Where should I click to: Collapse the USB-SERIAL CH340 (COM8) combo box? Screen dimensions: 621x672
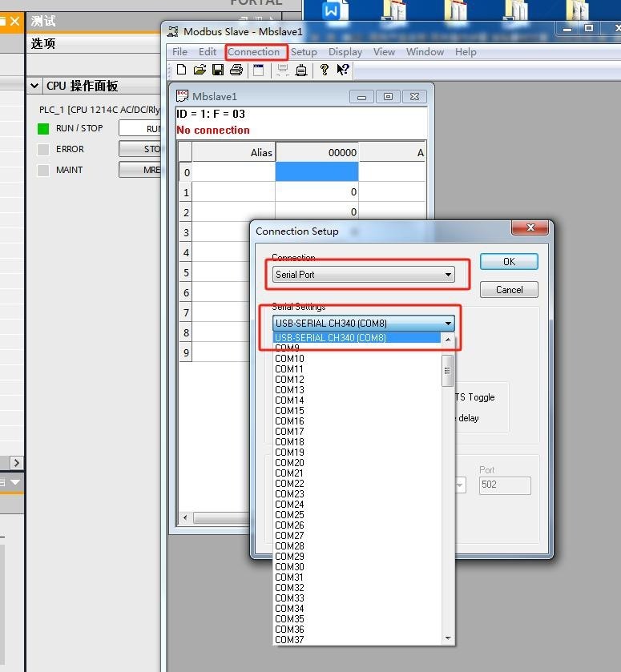click(363, 323)
